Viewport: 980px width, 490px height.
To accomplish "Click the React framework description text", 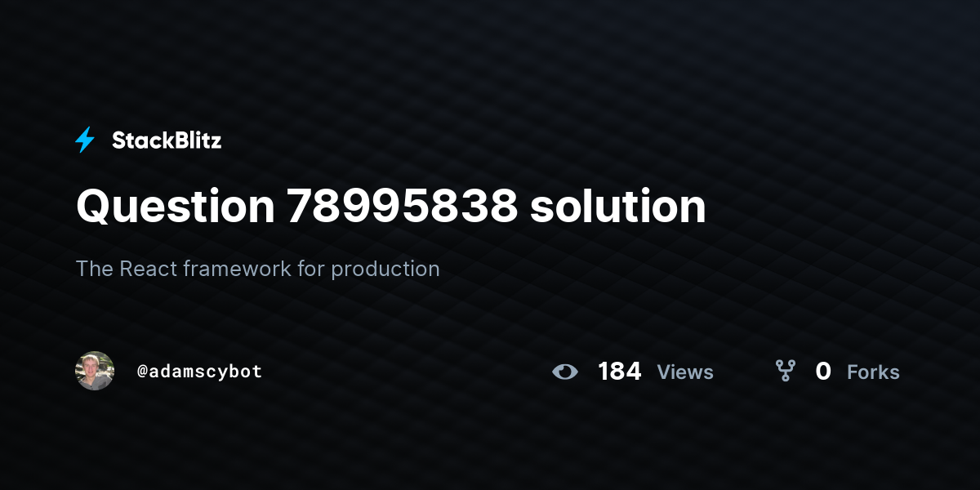I will tap(258, 269).
